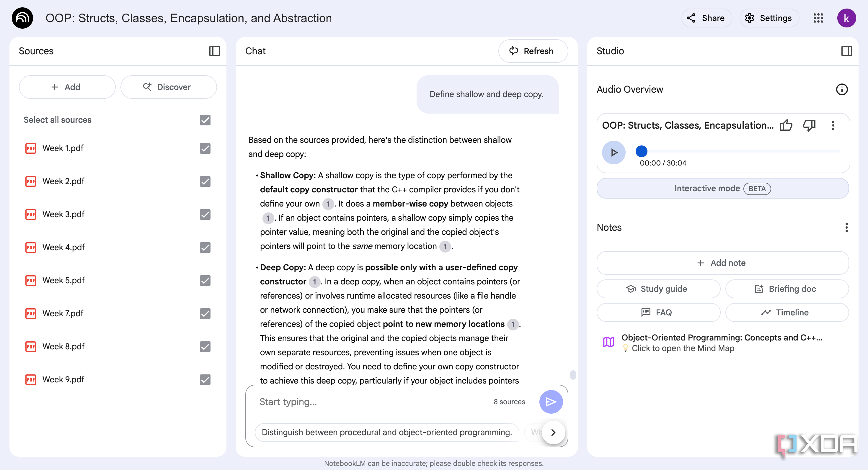The image size is (868, 470).
Task: Click the chat vertical scrollbar thumb
Action: (573, 375)
